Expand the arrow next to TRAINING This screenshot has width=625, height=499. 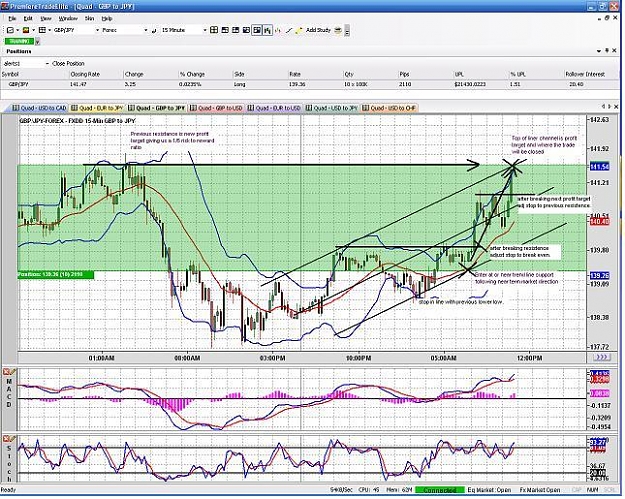click(38, 41)
